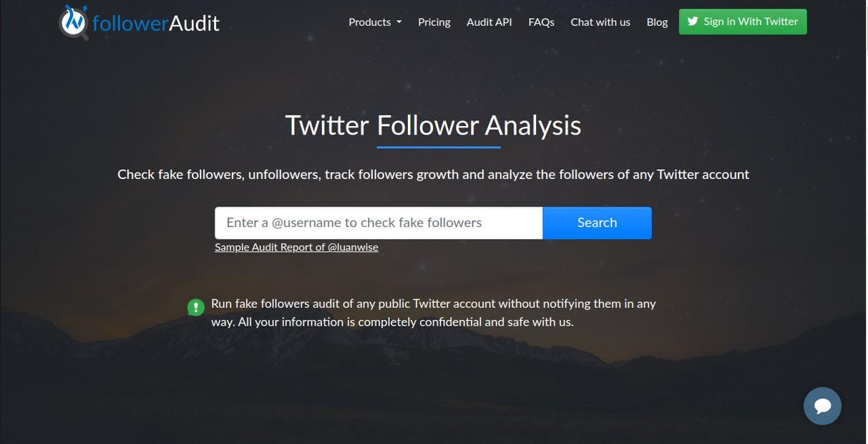
Task: Select Chat with us in navigation
Action: [600, 22]
